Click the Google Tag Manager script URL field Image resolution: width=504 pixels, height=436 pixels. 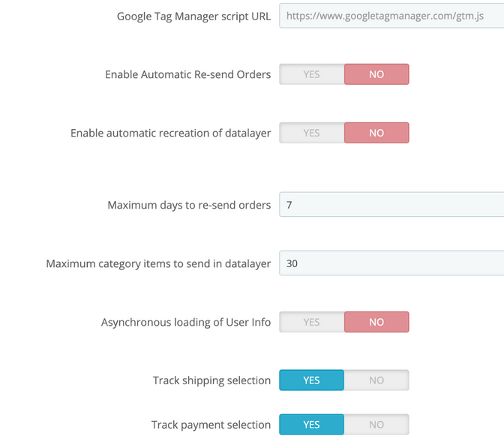click(x=391, y=16)
